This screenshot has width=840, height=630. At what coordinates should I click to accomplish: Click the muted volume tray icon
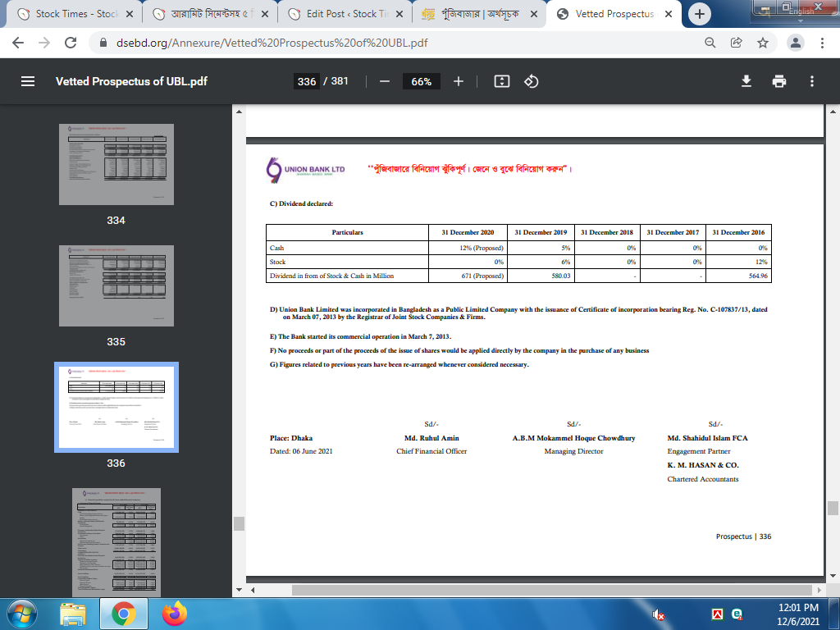[659, 615]
